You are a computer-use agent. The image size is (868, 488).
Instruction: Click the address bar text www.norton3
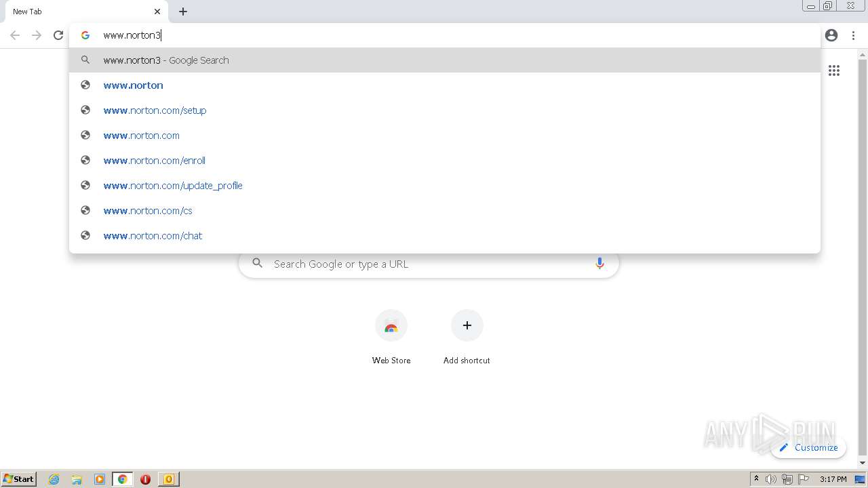(132, 35)
